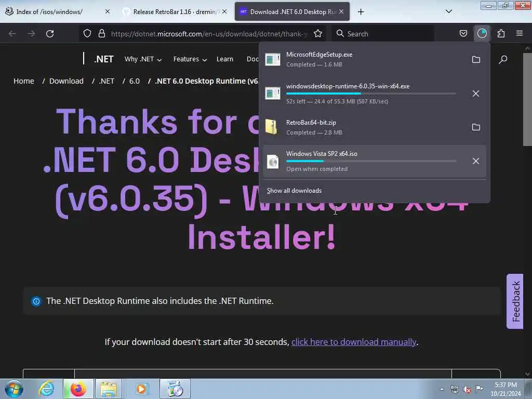Focus the browser Search box

click(383, 34)
